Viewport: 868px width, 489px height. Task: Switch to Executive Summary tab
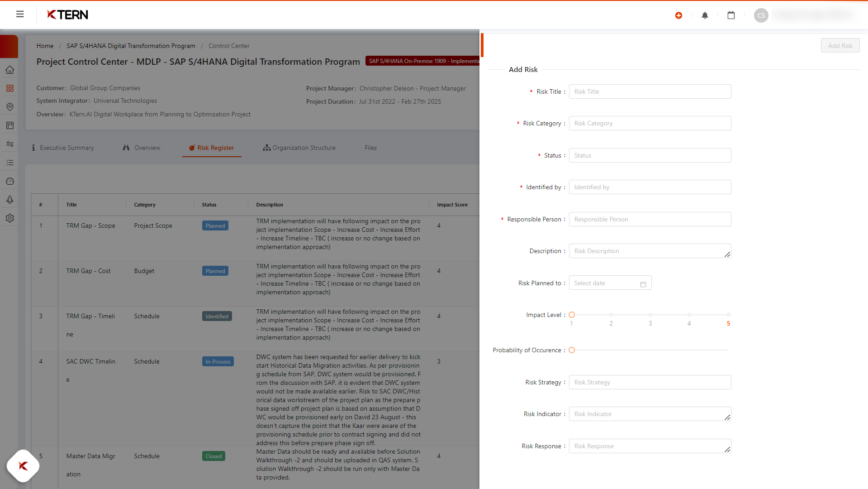(x=63, y=148)
